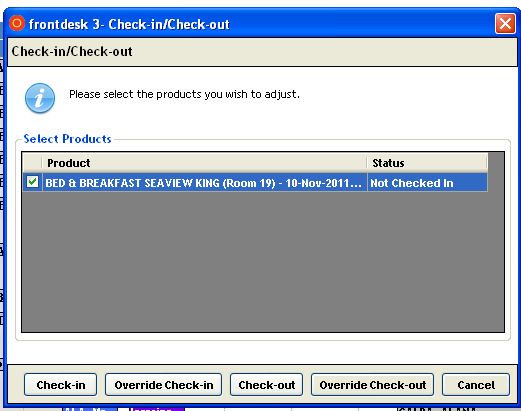Viewport: 521px width, 411px height.
Task: Click the blue information icon
Action: tap(40, 98)
